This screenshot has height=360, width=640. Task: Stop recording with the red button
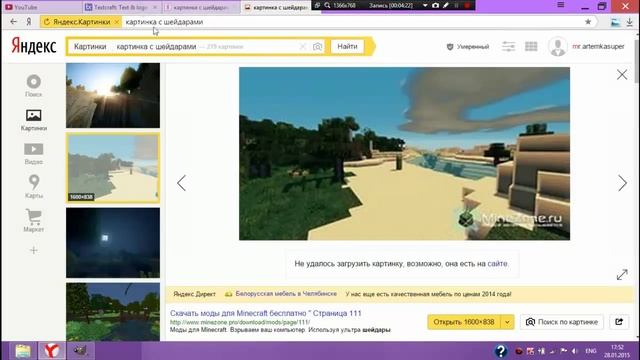point(467,6)
